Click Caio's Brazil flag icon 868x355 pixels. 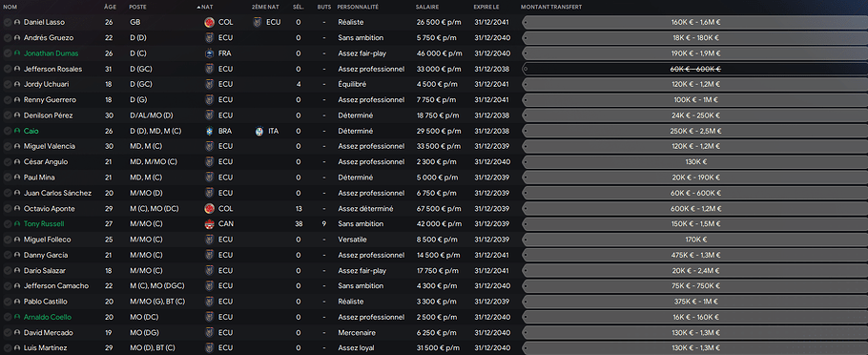[209, 132]
